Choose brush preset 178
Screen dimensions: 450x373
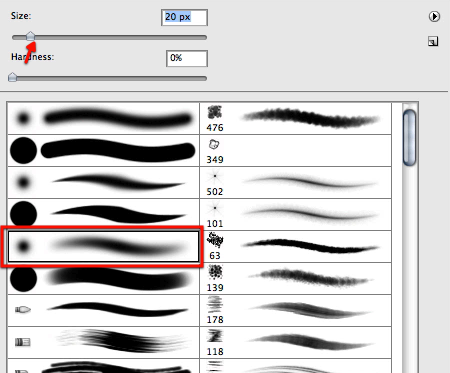[x=295, y=311]
